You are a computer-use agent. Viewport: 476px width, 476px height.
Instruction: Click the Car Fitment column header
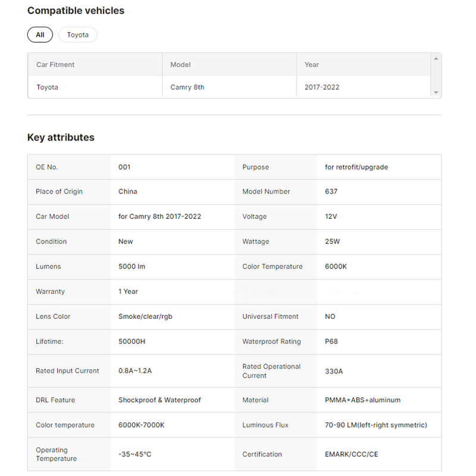tap(55, 64)
